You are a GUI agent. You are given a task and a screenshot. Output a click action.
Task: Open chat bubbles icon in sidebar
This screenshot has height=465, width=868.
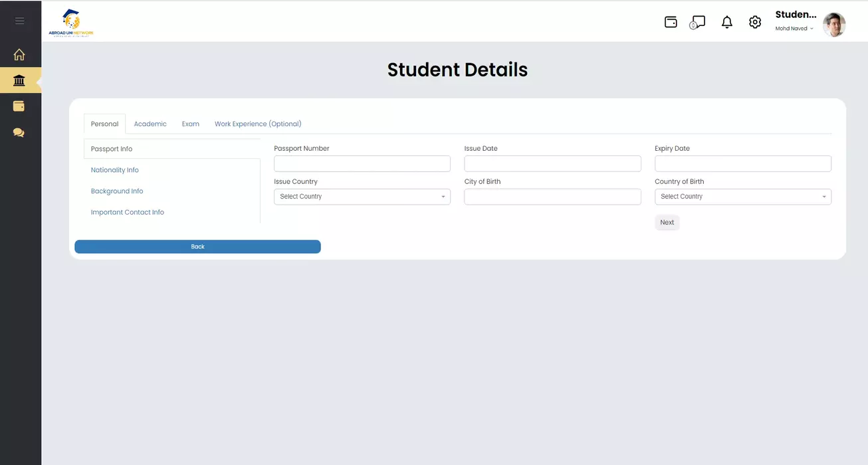(19, 132)
